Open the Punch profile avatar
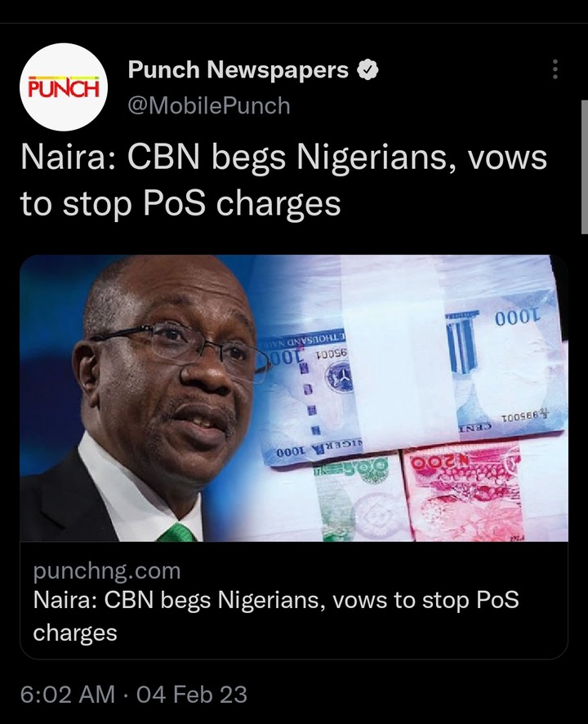 pyautogui.click(x=64, y=87)
